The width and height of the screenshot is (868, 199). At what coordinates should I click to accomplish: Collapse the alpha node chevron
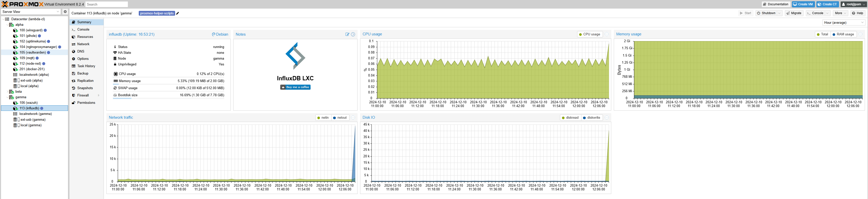7,25
